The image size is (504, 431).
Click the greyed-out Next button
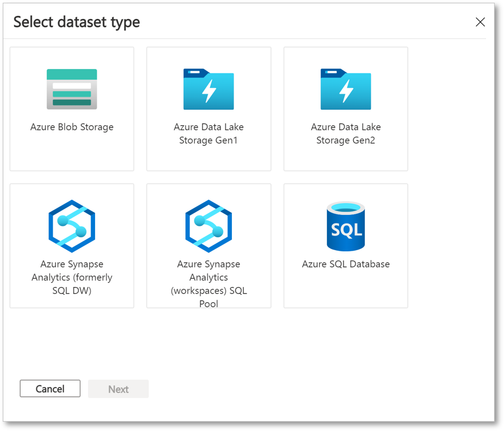coord(118,389)
